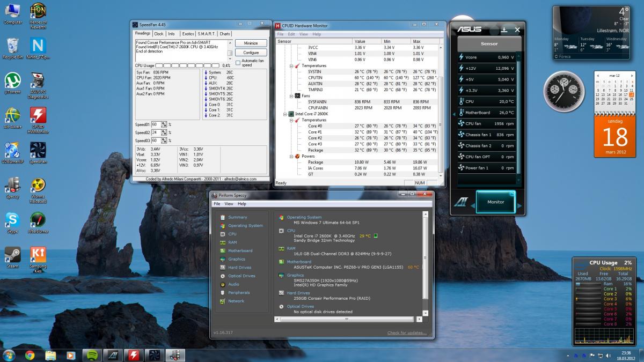The width and height of the screenshot is (644, 362).
Task: Adjust the Speed03 spinner arrows in SpeedFan
Action: pyautogui.click(x=164, y=141)
